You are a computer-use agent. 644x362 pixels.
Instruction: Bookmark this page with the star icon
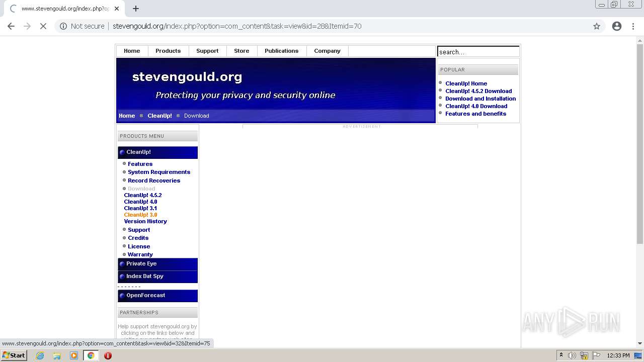coord(597,26)
